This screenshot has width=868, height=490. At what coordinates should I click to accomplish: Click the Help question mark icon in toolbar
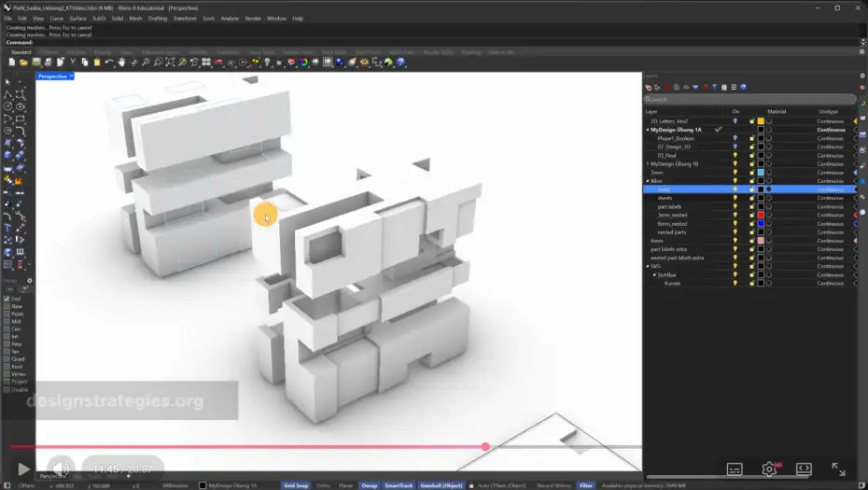pyautogui.click(x=400, y=63)
